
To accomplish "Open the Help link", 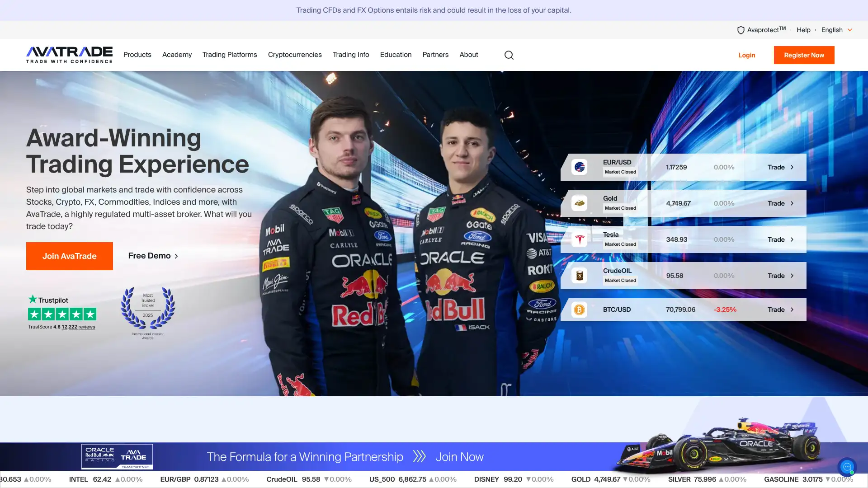I will click(x=803, y=30).
